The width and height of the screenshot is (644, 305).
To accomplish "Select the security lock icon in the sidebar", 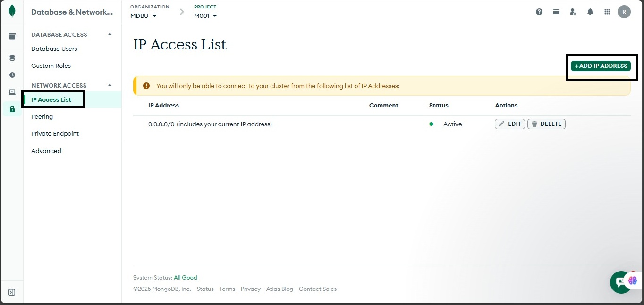I will pyautogui.click(x=12, y=109).
